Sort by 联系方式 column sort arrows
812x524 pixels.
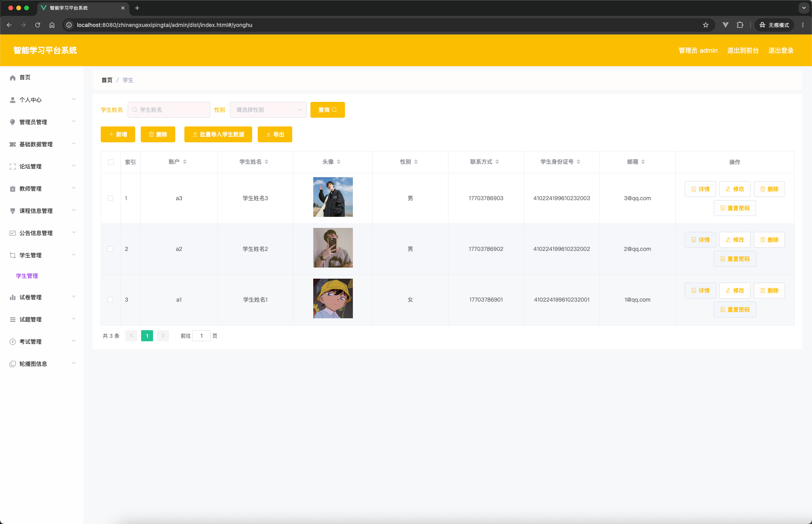tap(497, 162)
